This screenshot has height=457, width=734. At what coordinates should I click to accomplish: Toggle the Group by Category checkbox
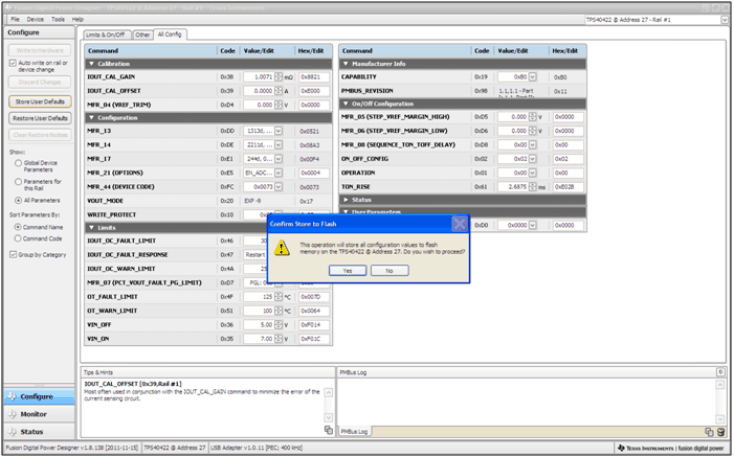click(x=12, y=255)
